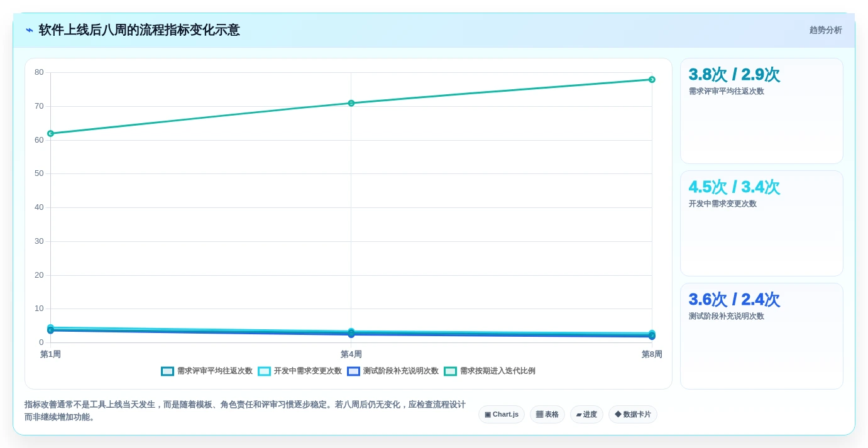This screenshot has height=448, width=868.
Task: Click the 第1周 point on green line
Action: [50, 133]
